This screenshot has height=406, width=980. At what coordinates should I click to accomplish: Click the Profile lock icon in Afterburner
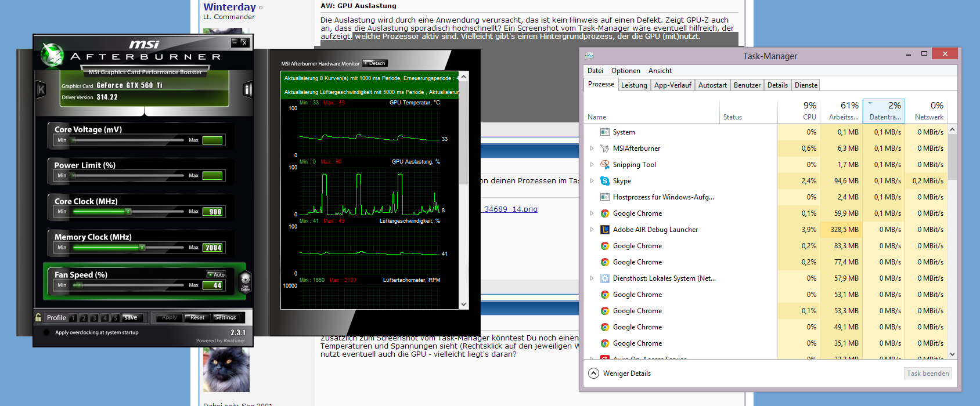click(38, 317)
